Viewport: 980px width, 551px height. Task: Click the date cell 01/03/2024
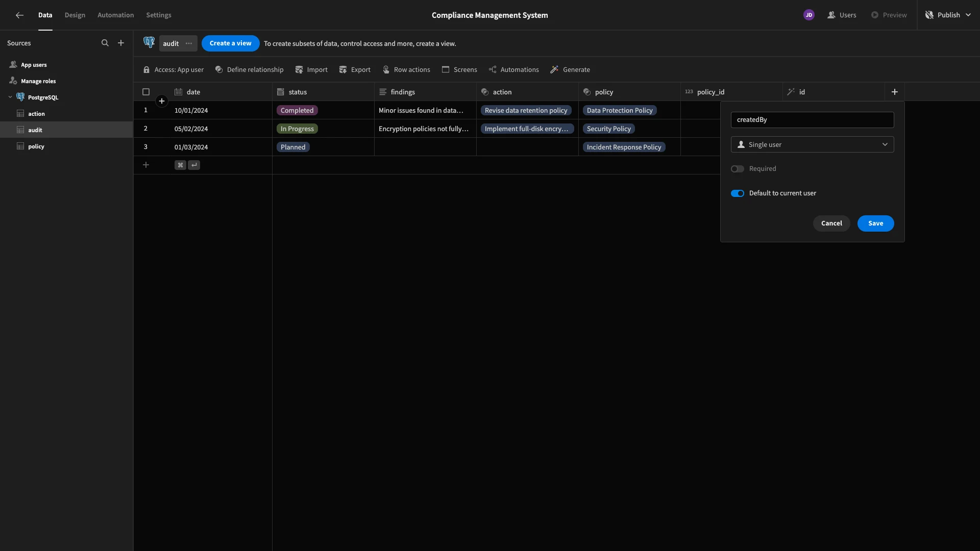tap(221, 147)
